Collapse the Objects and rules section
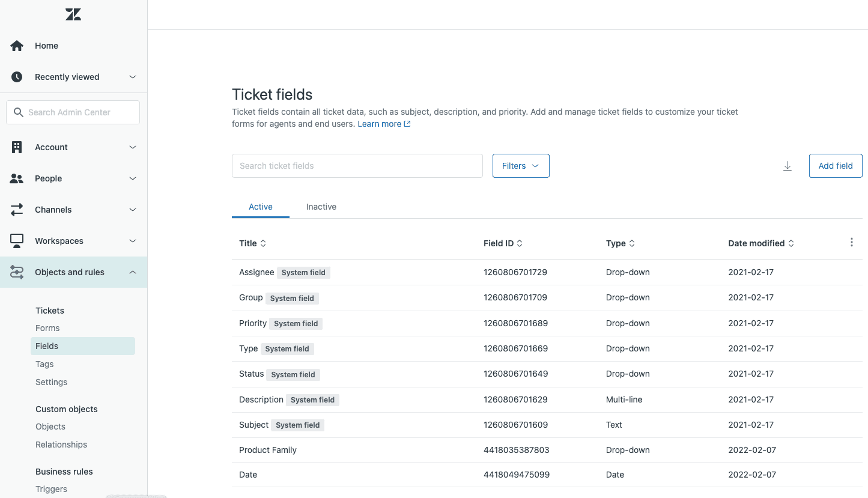Screen dimensions: 868x498 click(132, 272)
